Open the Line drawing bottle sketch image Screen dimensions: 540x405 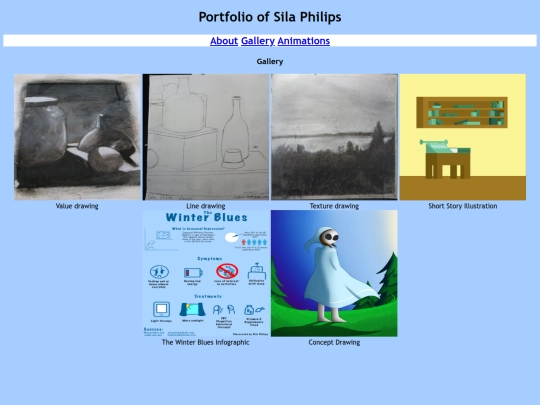tap(206, 137)
